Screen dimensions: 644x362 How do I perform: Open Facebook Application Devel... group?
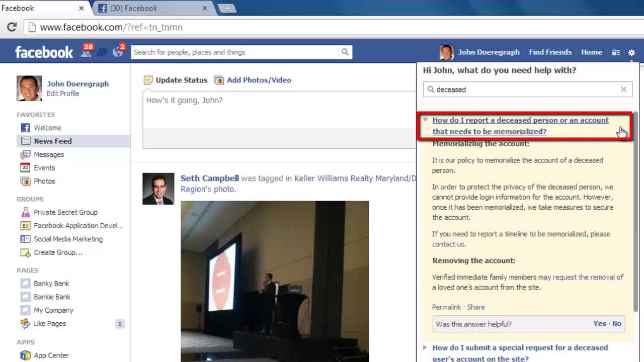click(78, 226)
